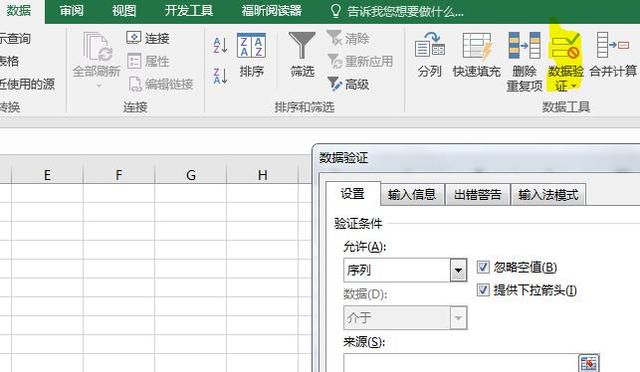Select column G header
The width and height of the screenshot is (640, 372).
(x=191, y=175)
